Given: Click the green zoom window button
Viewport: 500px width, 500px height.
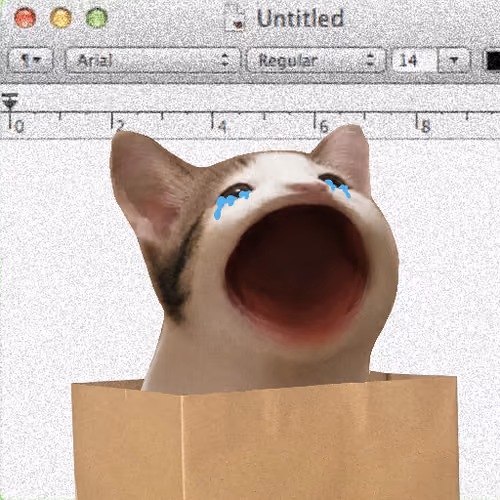Looking at the screenshot, I should [x=96, y=17].
